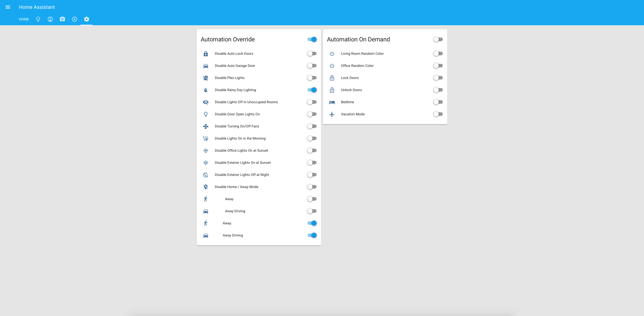The height and width of the screenshot is (316, 644).
Task: Click the Bedtime bed icon
Action: point(332,102)
